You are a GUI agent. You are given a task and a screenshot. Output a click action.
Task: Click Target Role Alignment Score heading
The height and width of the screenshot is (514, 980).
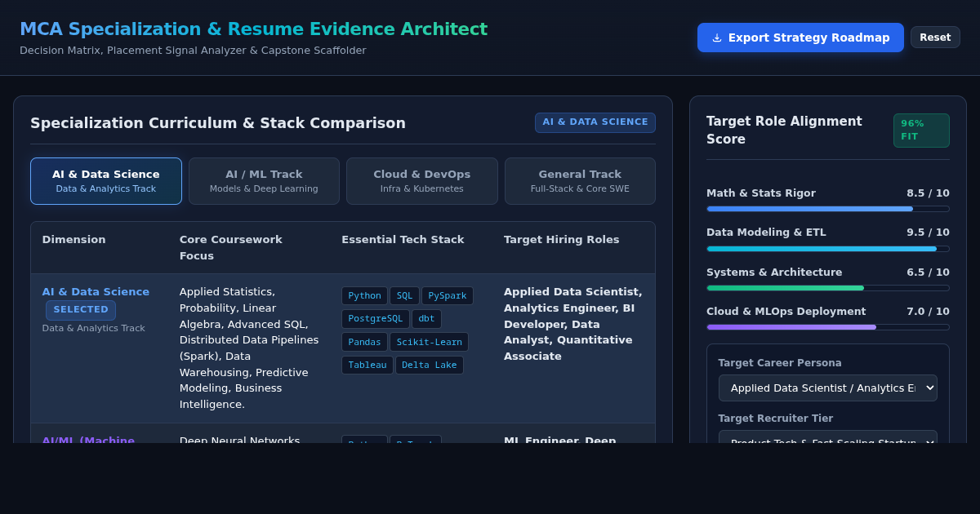pyautogui.click(x=784, y=131)
